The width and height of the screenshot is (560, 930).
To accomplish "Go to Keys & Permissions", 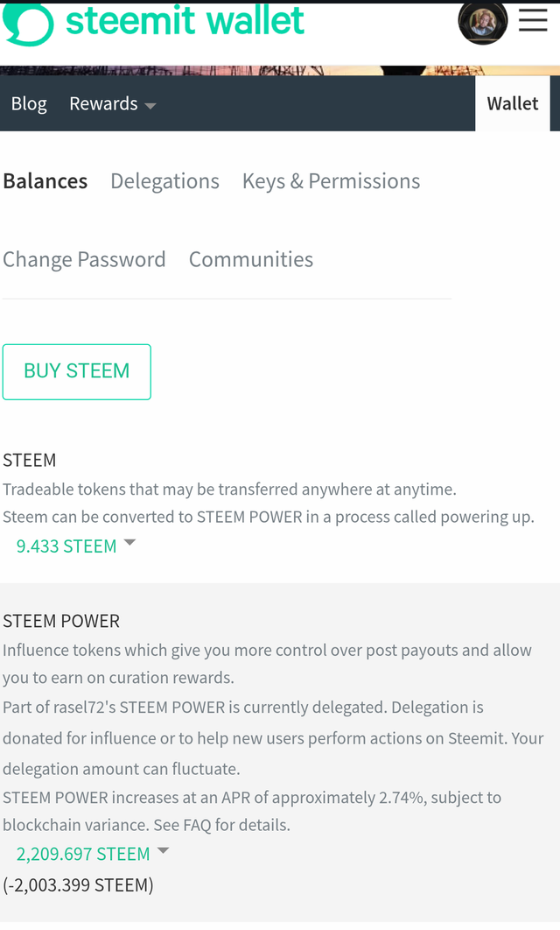I will 332,181.
